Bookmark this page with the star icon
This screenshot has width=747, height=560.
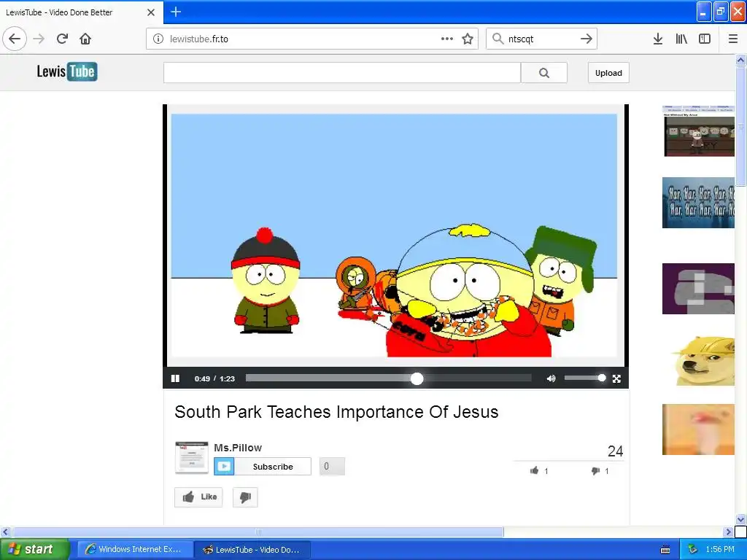tap(468, 39)
